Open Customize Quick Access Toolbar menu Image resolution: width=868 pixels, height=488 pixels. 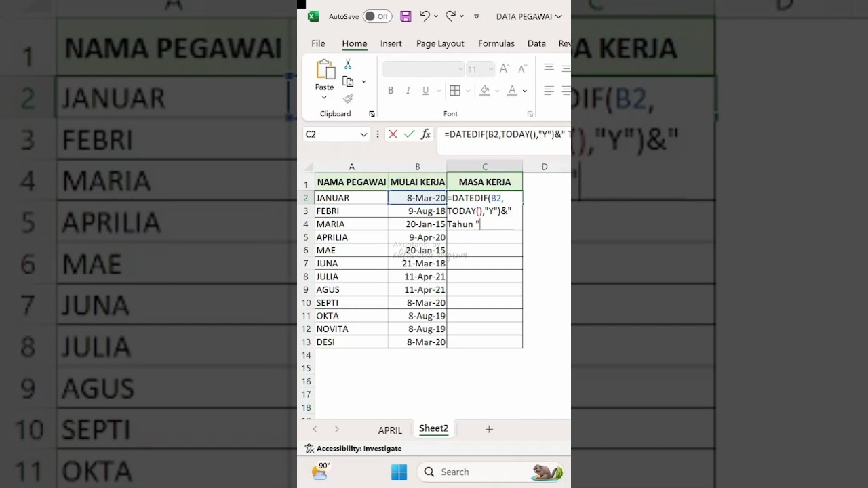point(477,16)
